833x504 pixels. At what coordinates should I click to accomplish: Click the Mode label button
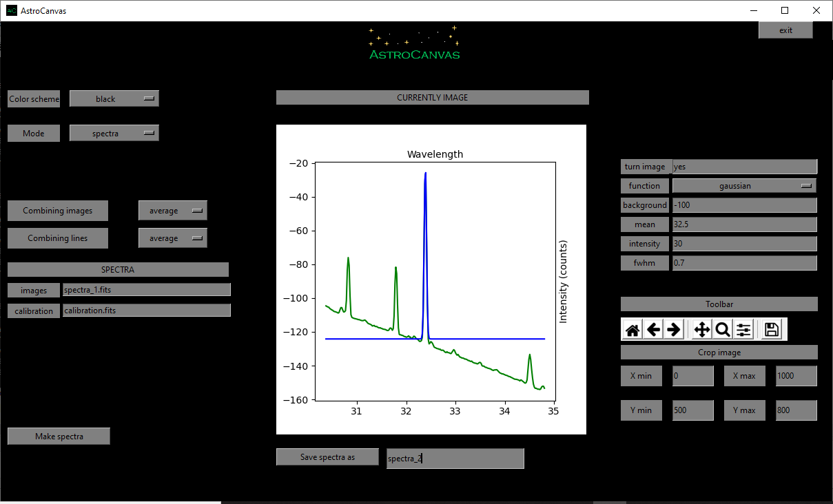point(34,133)
